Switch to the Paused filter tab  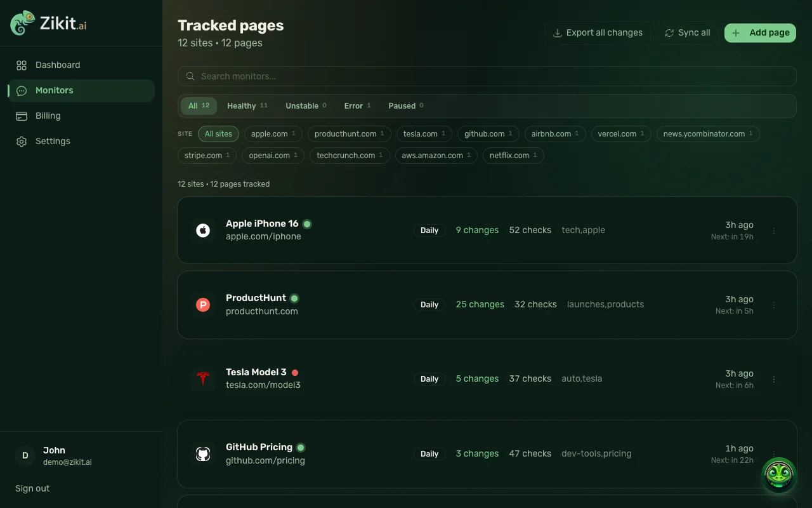coord(405,106)
